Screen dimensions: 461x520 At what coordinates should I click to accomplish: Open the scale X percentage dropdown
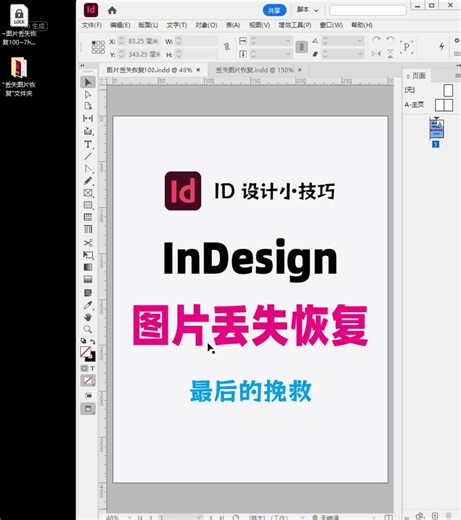click(x=288, y=41)
